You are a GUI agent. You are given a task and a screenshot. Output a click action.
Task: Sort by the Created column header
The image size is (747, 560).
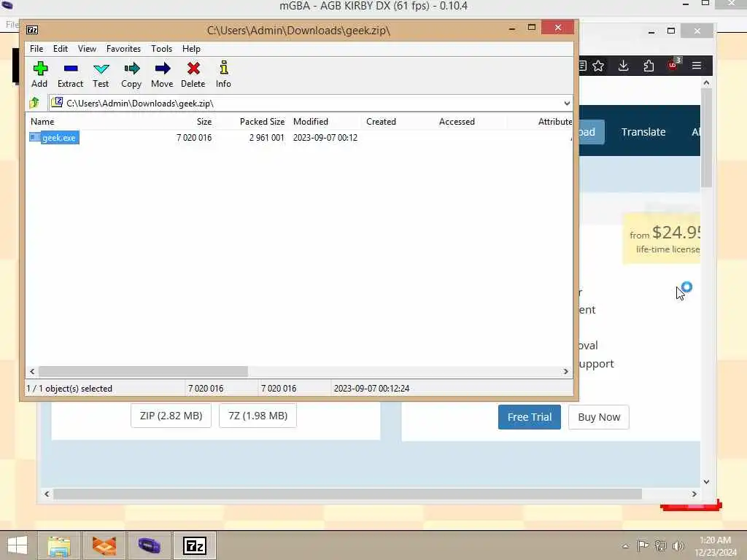(x=381, y=122)
